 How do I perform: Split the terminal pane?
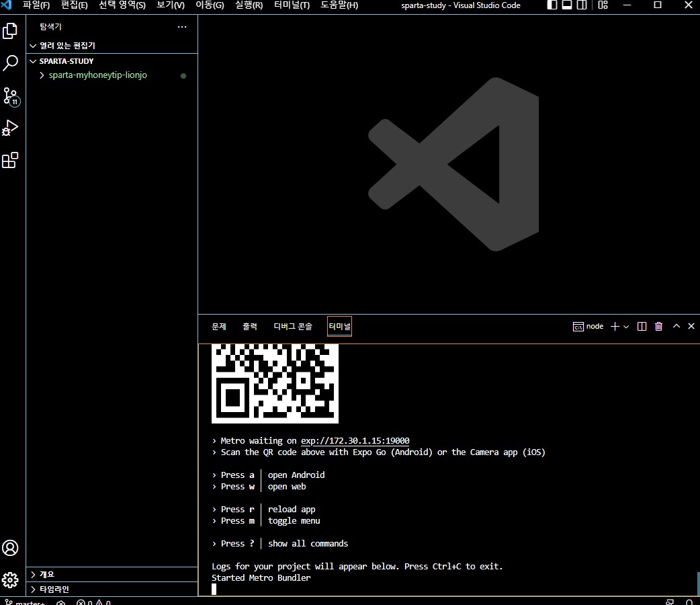(x=642, y=327)
